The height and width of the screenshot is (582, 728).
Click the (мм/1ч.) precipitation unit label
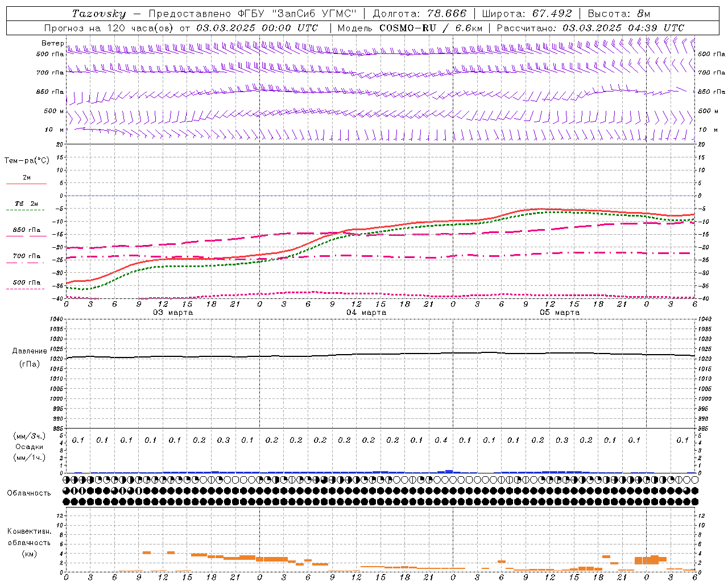pos(30,458)
